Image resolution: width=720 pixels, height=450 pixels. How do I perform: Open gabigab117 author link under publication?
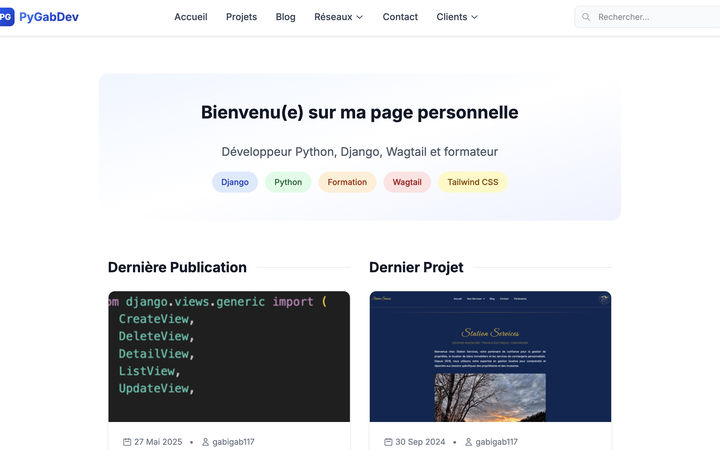[x=233, y=442]
